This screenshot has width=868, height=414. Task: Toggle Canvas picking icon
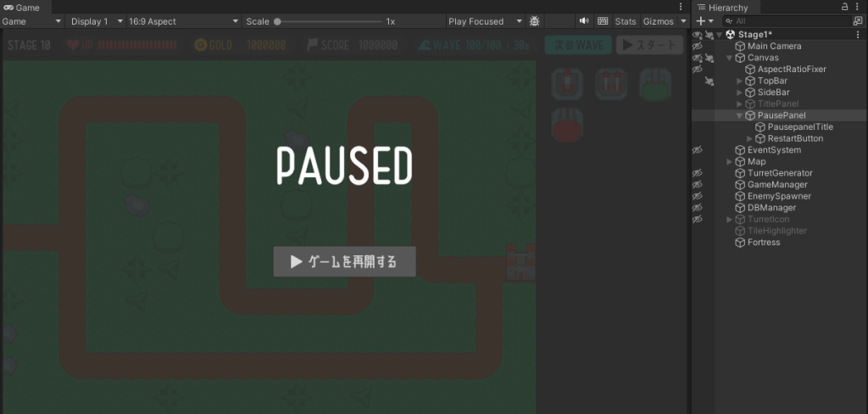[709, 58]
